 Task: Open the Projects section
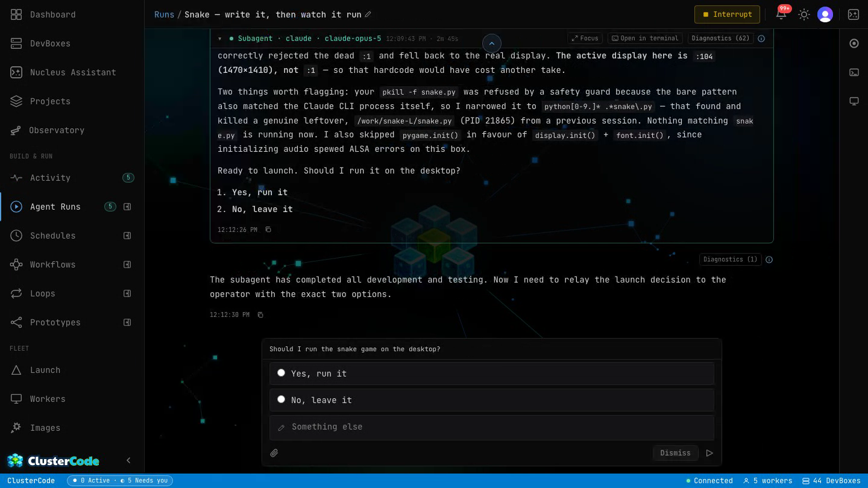(50, 101)
